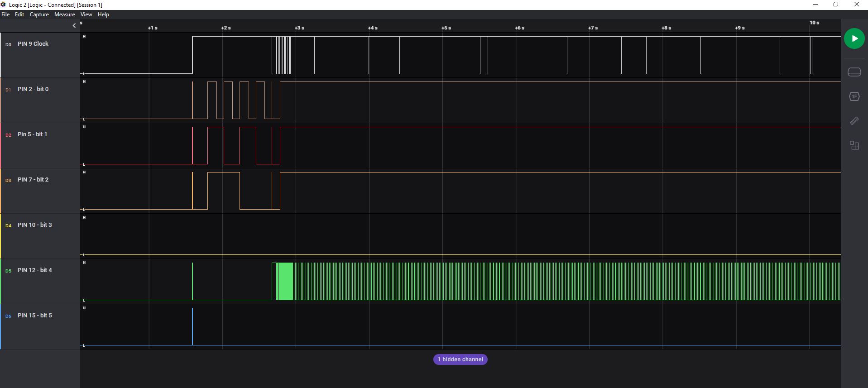868x388 pixels.
Task: Select the PIN 12 - bit 4 channel label
Action: tap(35, 270)
